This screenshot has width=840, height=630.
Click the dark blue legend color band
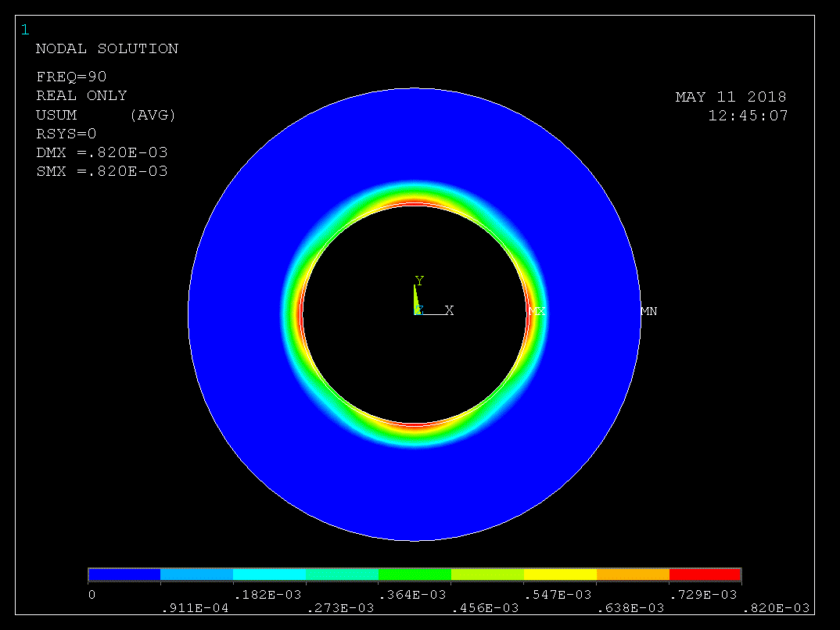click(124, 575)
